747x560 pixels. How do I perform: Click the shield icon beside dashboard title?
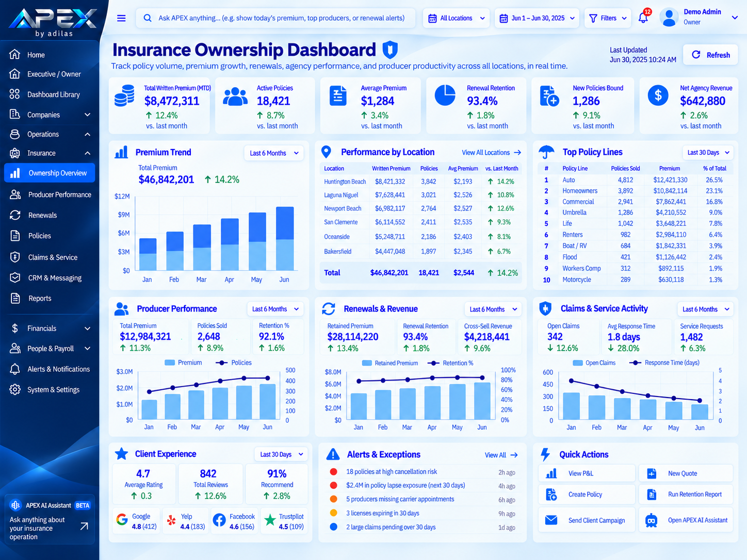point(390,50)
